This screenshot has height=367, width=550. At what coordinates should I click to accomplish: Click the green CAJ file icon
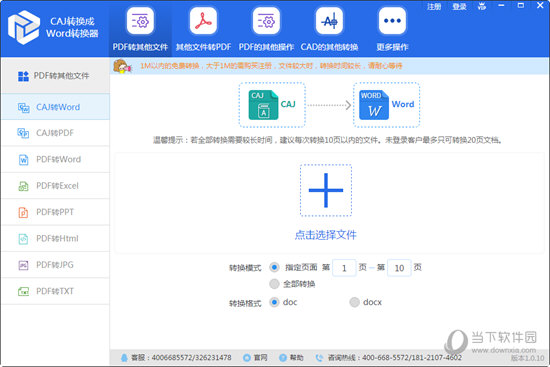click(263, 105)
